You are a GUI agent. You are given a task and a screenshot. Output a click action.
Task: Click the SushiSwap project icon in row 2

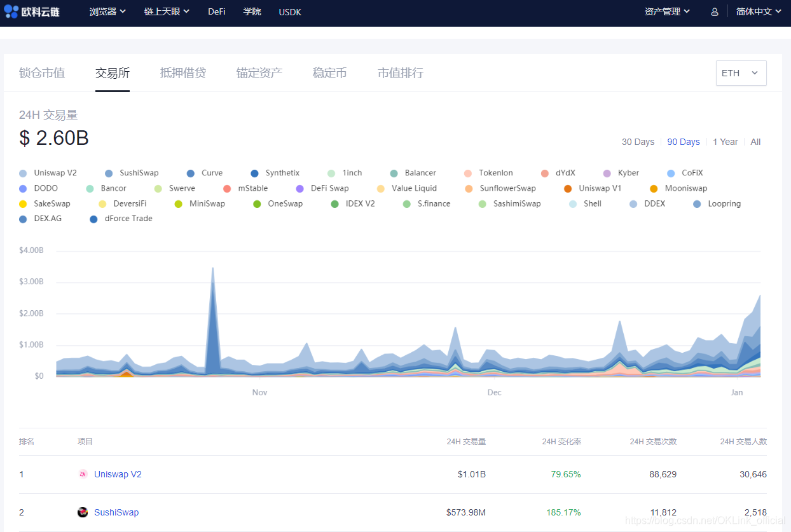pyautogui.click(x=83, y=512)
